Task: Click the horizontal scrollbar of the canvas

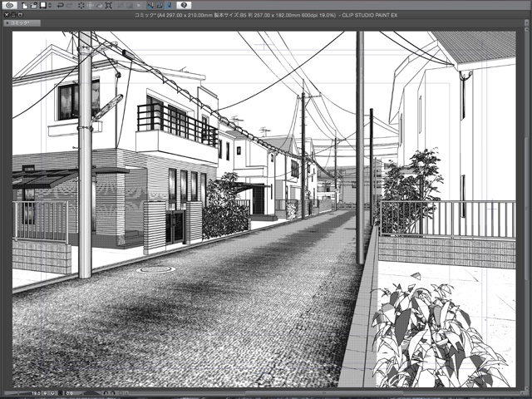Action: tap(326, 393)
